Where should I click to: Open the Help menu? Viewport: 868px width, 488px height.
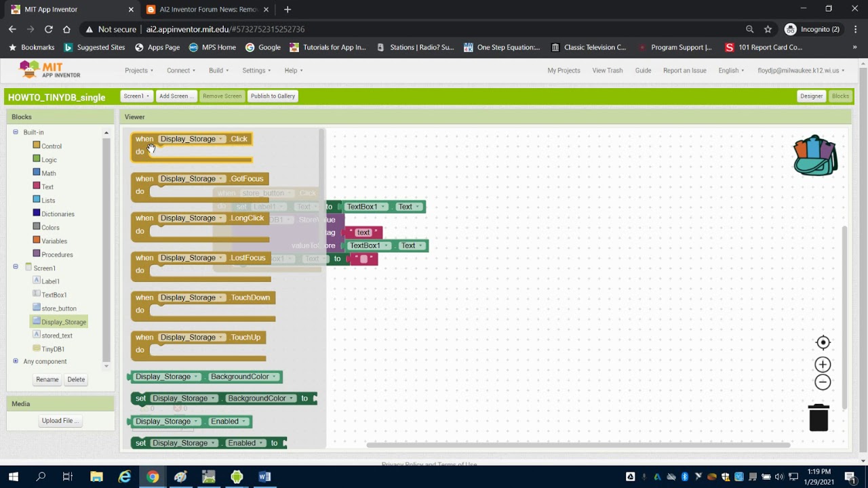[x=294, y=70]
